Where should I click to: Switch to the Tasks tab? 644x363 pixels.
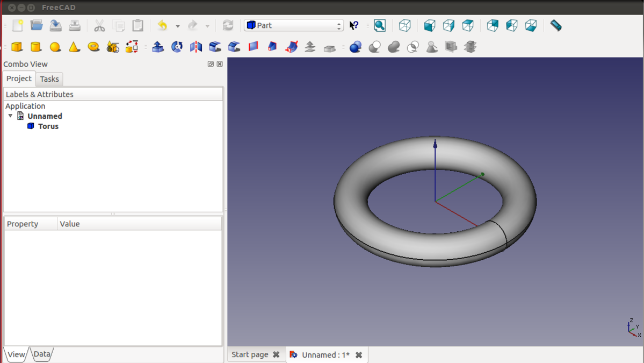tap(49, 79)
